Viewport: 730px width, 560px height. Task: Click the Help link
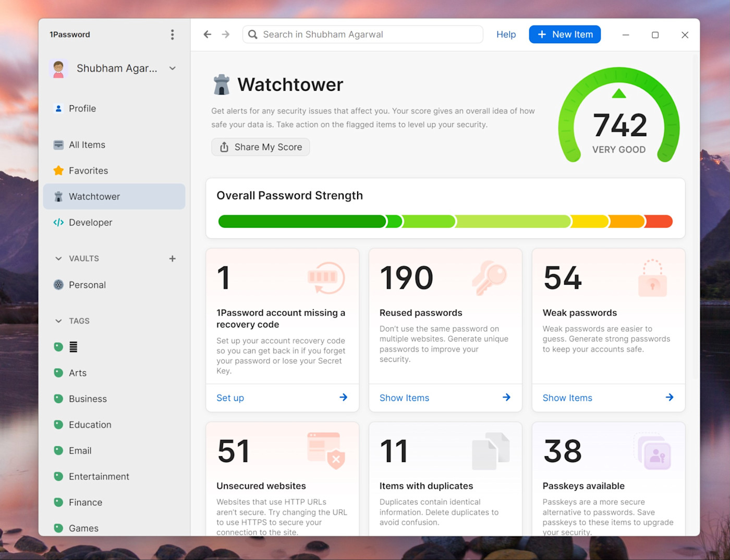[506, 34]
